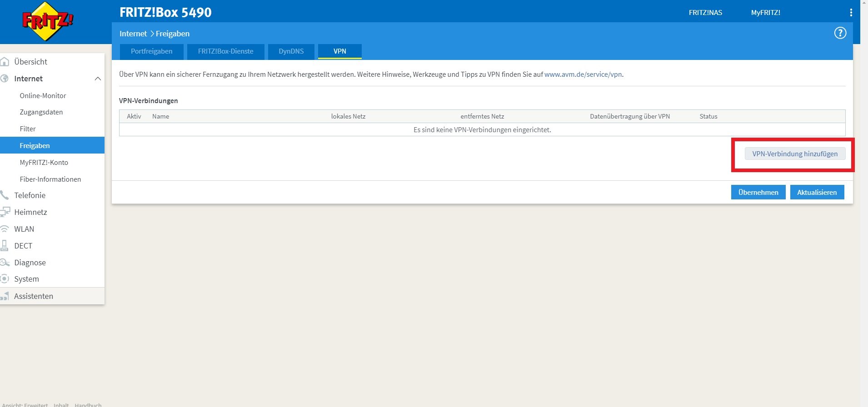868x407 pixels.
Task: Click the Heimnetz network devices icon
Action: [x=5, y=212]
